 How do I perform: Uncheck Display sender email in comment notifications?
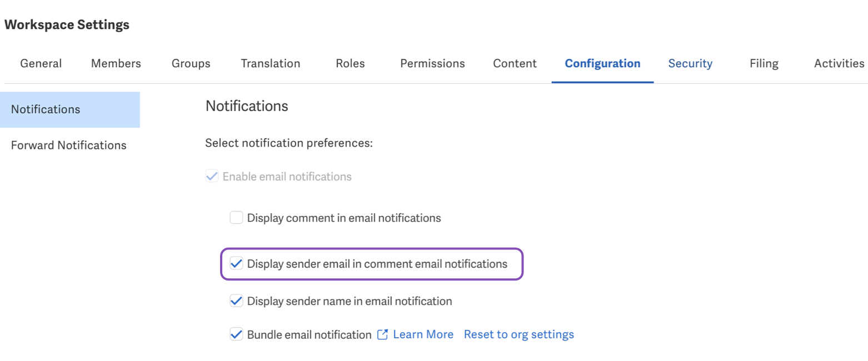(x=236, y=264)
